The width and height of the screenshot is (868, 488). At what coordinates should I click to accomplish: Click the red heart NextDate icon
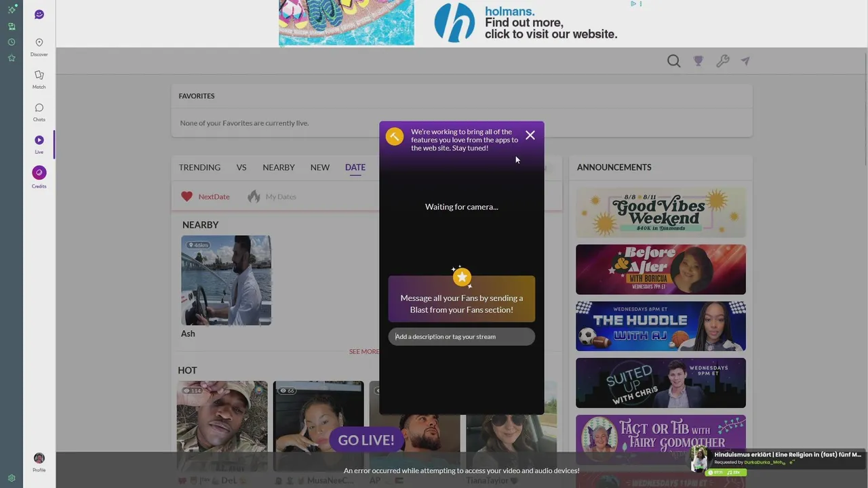pyautogui.click(x=186, y=197)
